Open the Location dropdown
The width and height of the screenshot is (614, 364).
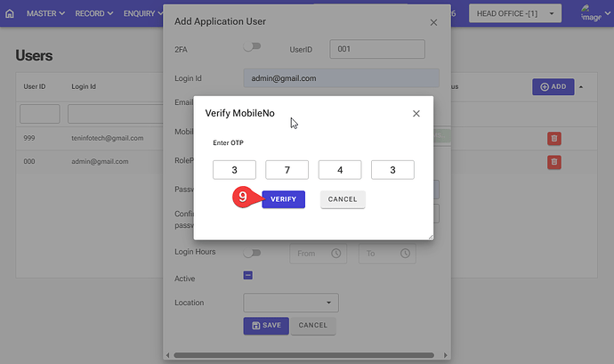[x=291, y=303]
